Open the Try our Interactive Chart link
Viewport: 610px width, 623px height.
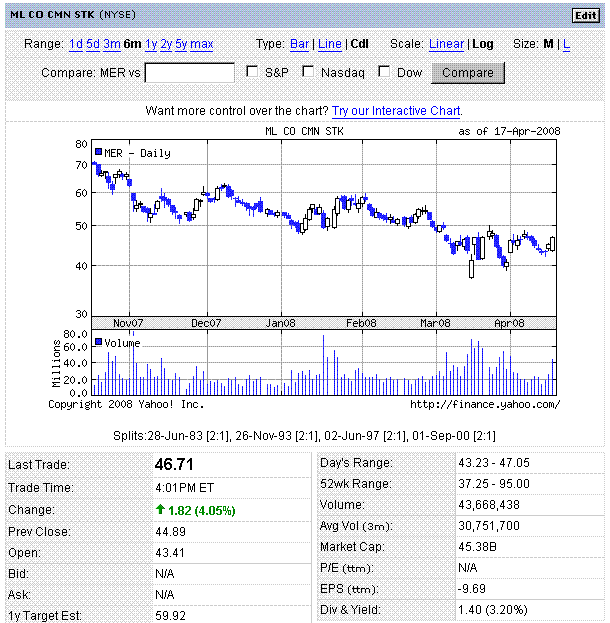point(396,111)
